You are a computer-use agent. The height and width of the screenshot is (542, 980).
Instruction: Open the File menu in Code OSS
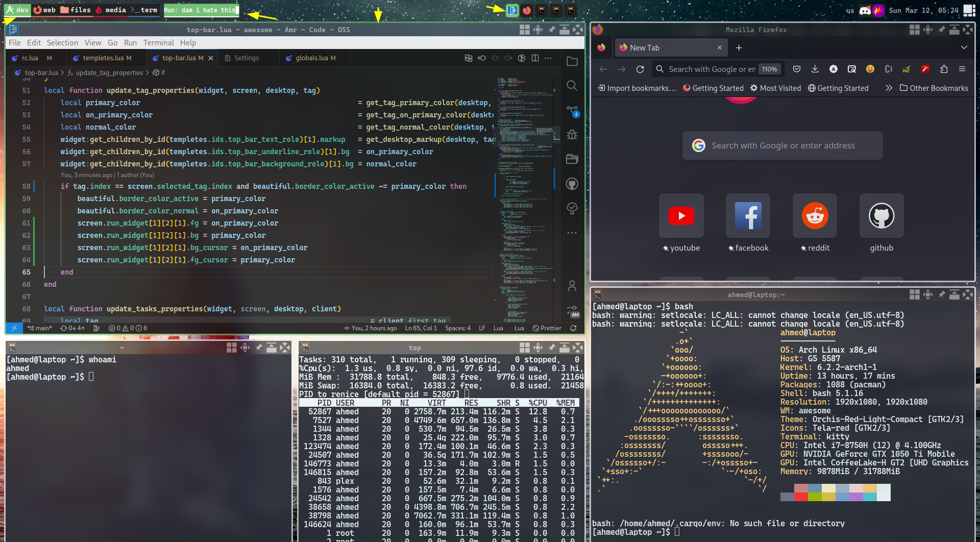[x=15, y=43]
